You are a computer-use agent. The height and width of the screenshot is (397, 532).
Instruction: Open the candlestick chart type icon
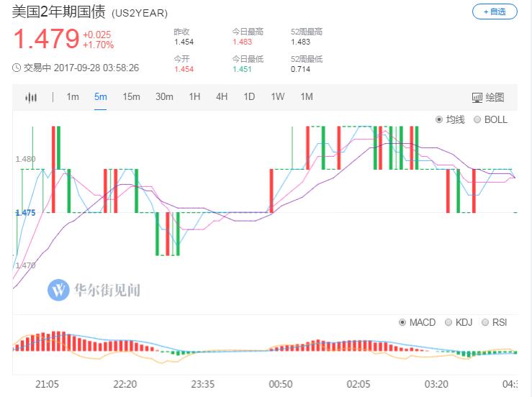pyautogui.click(x=31, y=97)
